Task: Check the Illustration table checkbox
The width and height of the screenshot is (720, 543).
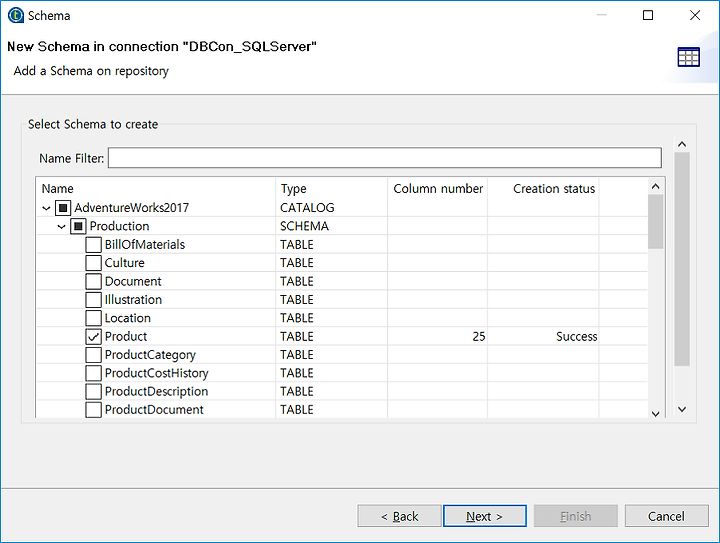Action: (x=93, y=300)
